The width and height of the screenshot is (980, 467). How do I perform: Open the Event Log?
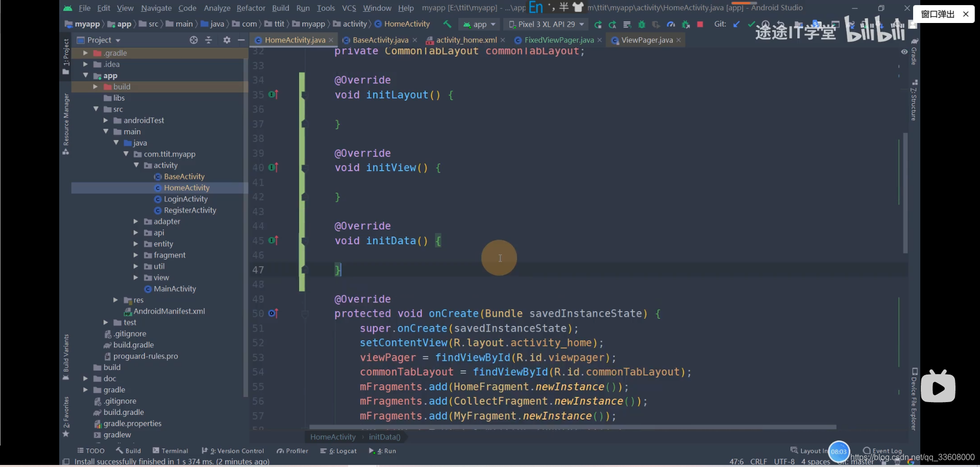point(883,451)
